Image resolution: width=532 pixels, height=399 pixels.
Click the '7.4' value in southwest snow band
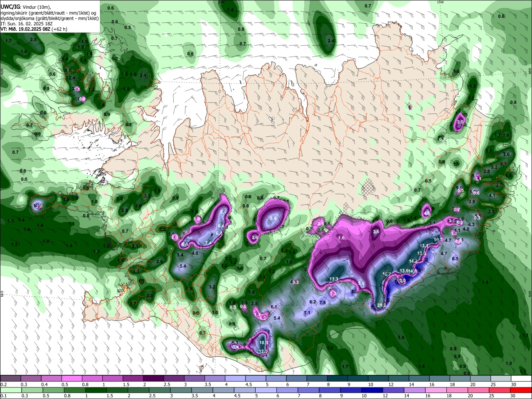pyautogui.click(x=209, y=243)
